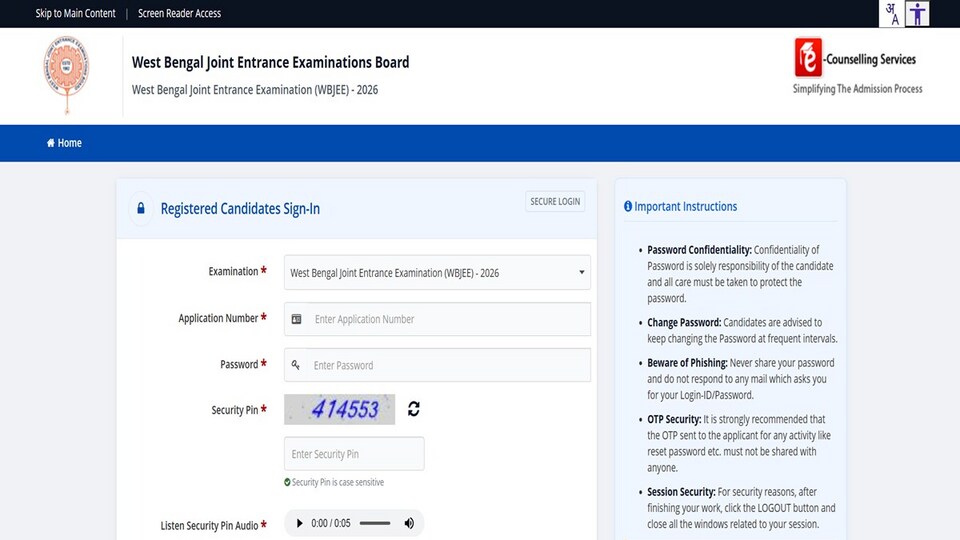The image size is (960, 540).
Task: Click the 'Password Confidentiality:' instruction text
Action: coord(699,250)
